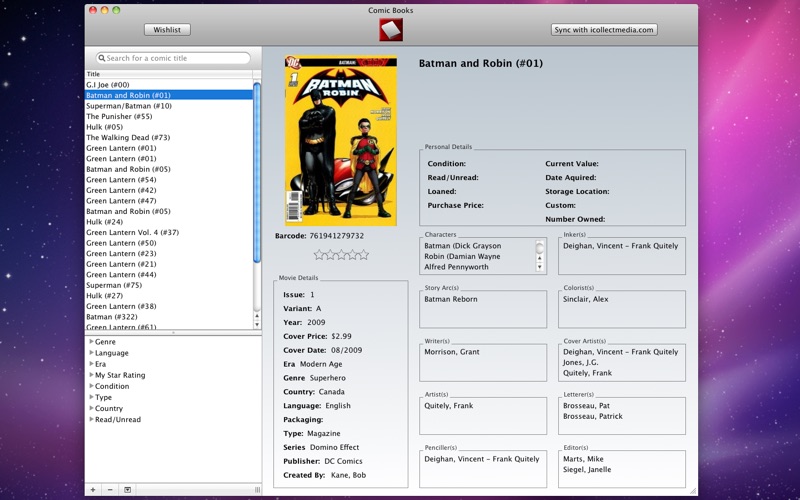
Task: Click barcode number 761941279732
Action: click(337, 236)
